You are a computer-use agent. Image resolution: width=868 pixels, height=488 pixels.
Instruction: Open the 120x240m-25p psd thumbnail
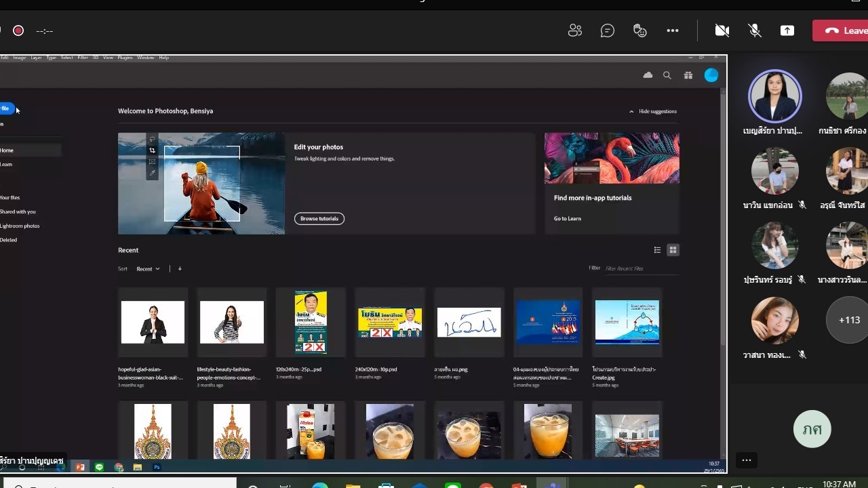pyautogui.click(x=311, y=322)
